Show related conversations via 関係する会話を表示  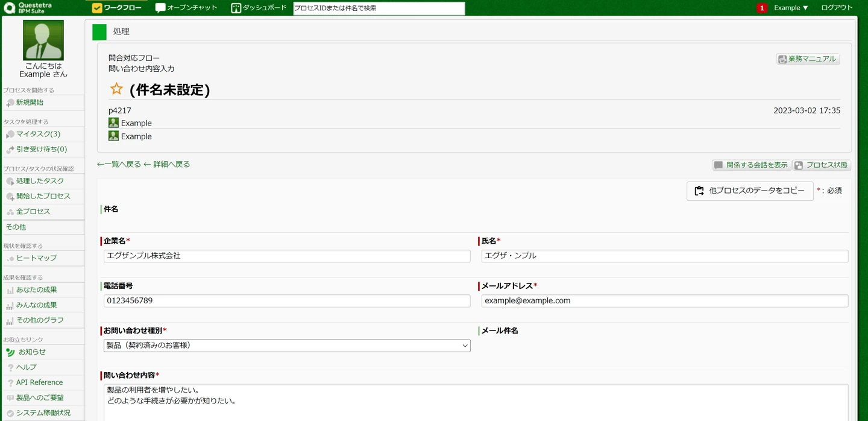[x=751, y=165]
